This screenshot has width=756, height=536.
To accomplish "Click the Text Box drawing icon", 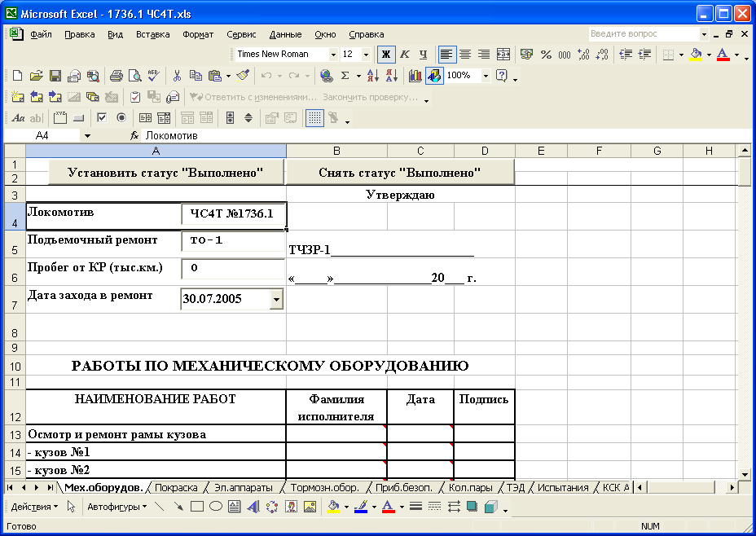I will coord(235,507).
